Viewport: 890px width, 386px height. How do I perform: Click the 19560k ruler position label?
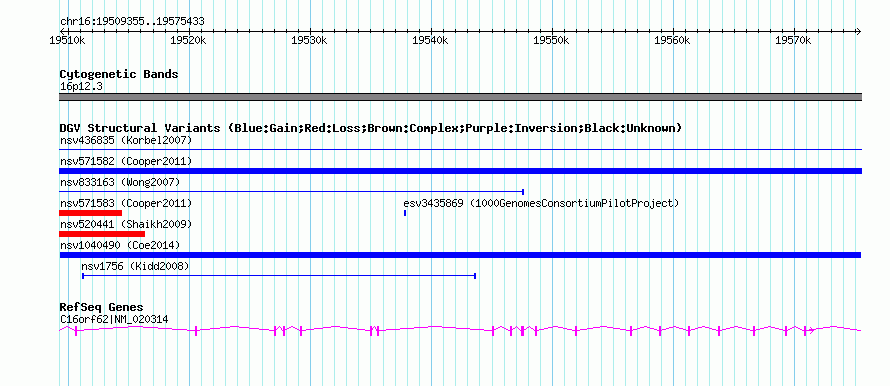(672, 41)
